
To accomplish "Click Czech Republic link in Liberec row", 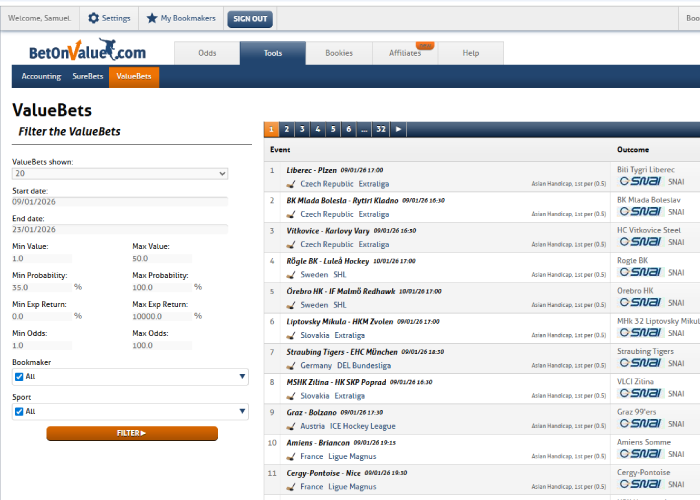I will (327, 184).
